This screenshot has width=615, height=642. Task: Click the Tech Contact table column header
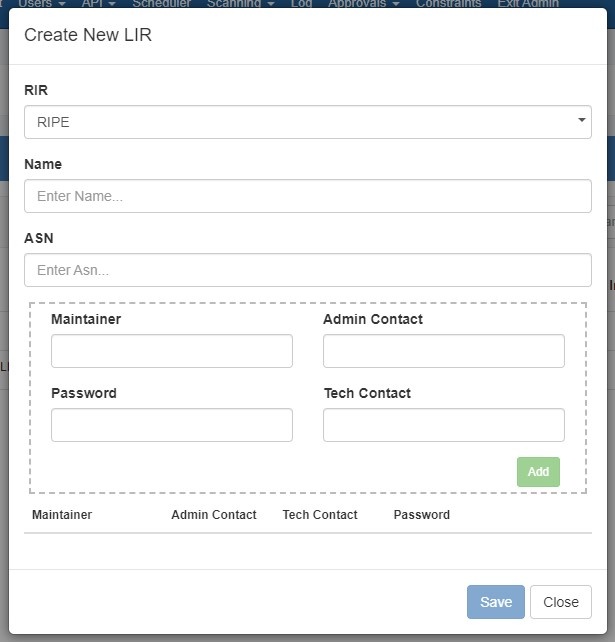[320, 515]
